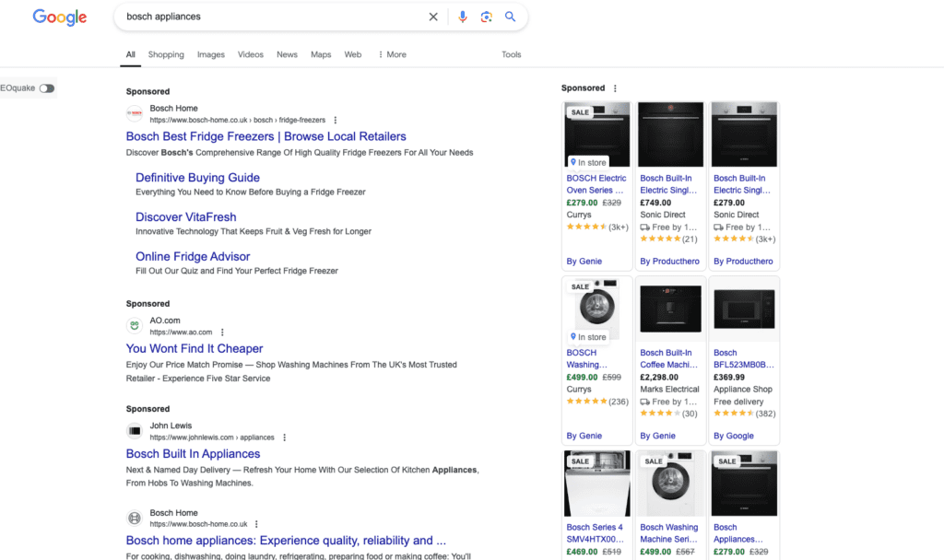Viewport: 944px width, 560px height.
Task: Switch to the Shopping tab
Action: 166,54
